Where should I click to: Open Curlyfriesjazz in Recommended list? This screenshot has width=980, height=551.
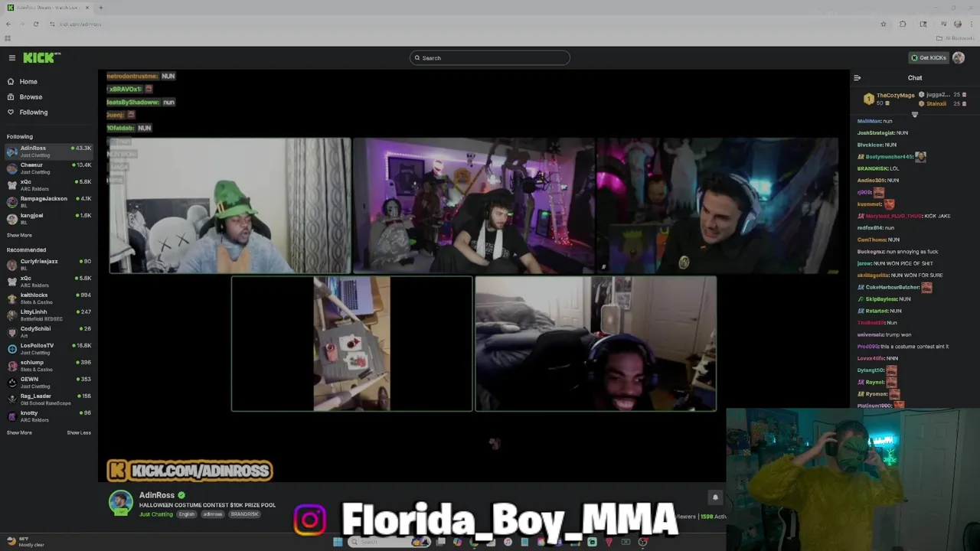[x=49, y=265]
